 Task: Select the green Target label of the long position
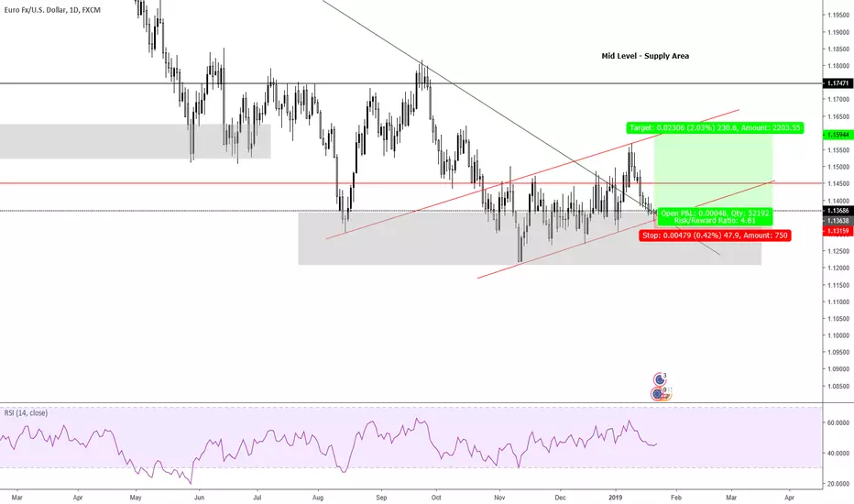pyautogui.click(x=715, y=128)
